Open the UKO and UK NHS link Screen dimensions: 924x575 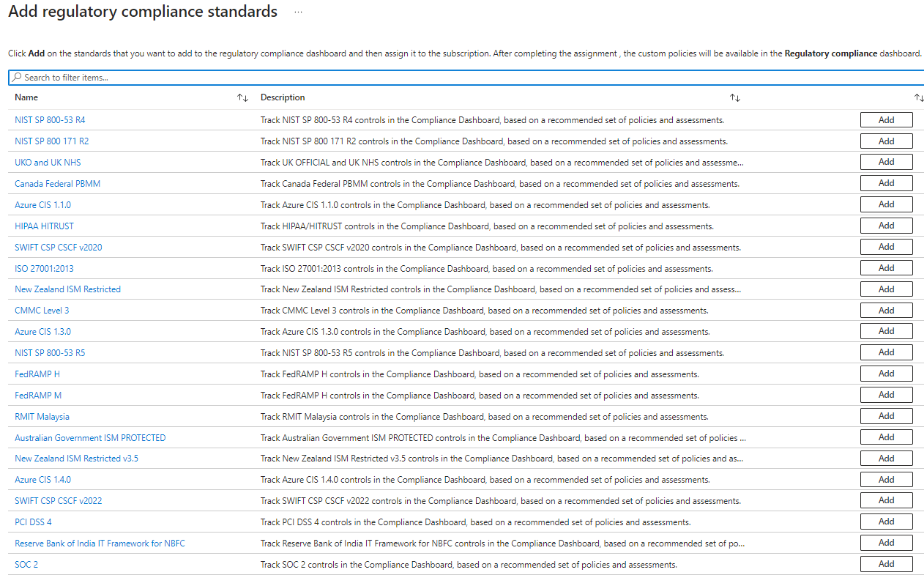pos(48,163)
